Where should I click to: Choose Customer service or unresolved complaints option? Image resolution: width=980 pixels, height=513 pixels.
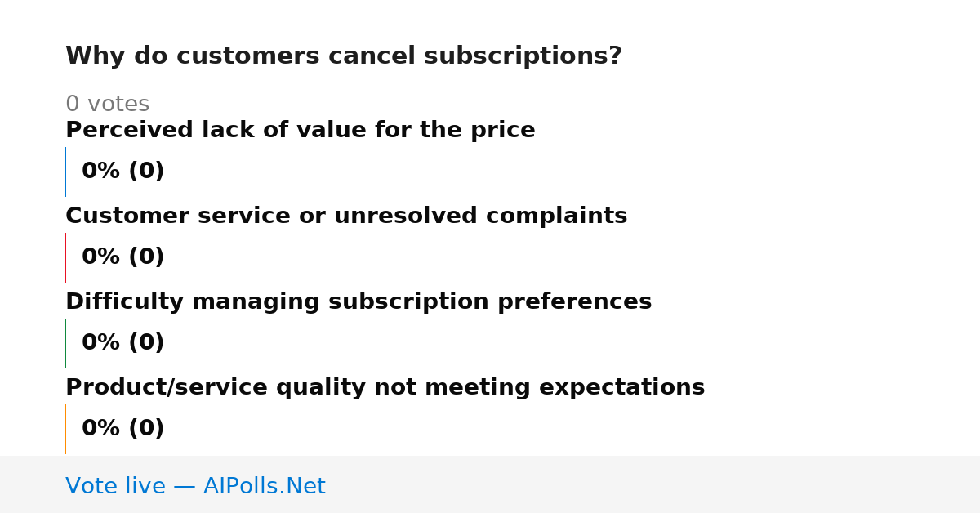point(346,216)
